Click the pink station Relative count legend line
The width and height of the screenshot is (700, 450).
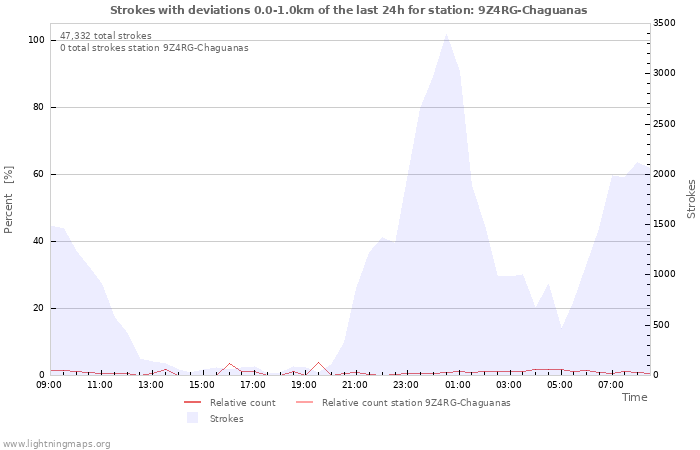click(305, 402)
